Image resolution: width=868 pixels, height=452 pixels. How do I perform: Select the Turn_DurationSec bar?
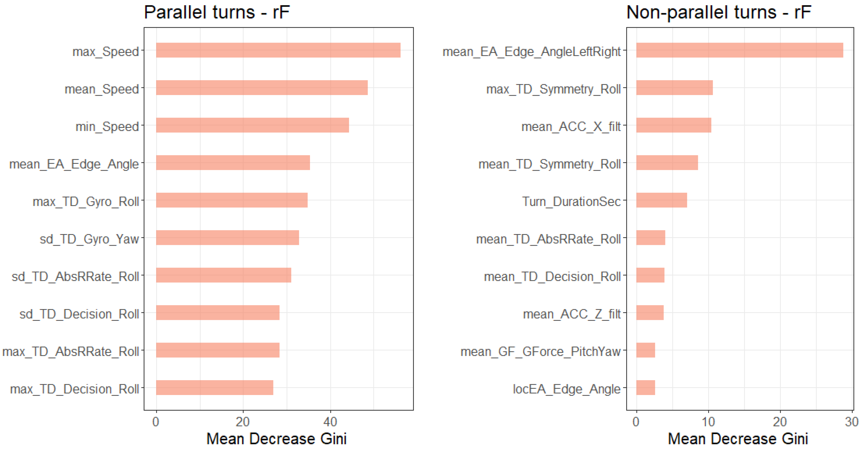[x=661, y=200]
